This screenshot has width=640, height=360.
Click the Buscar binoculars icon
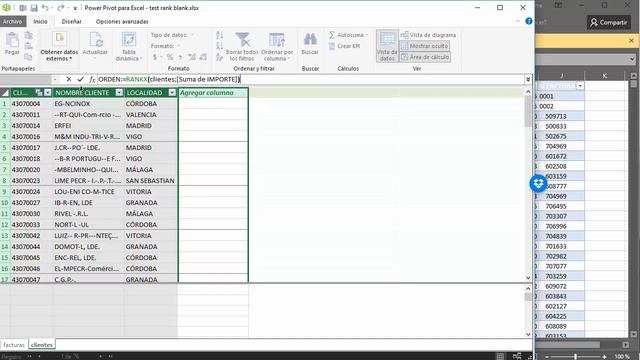click(310, 40)
